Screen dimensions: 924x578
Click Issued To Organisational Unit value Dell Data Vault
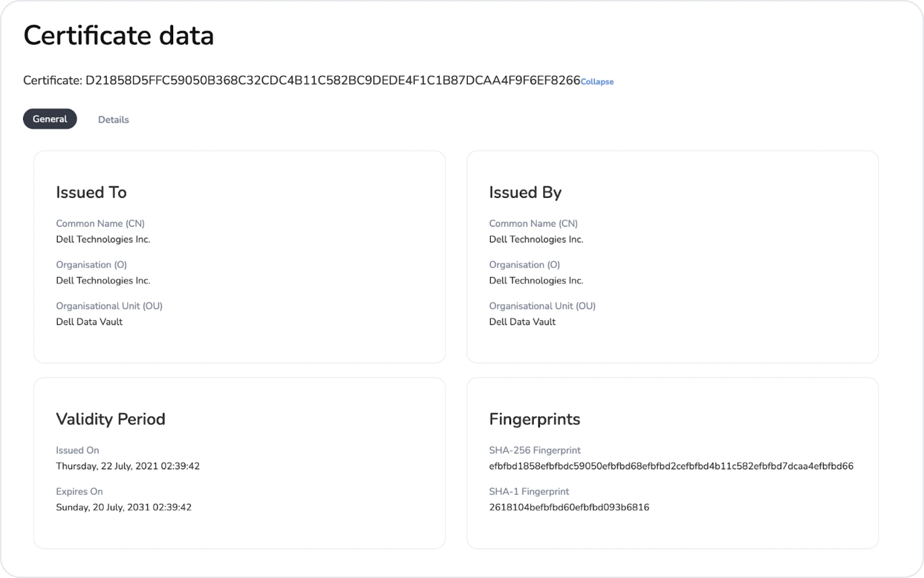[x=89, y=322]
